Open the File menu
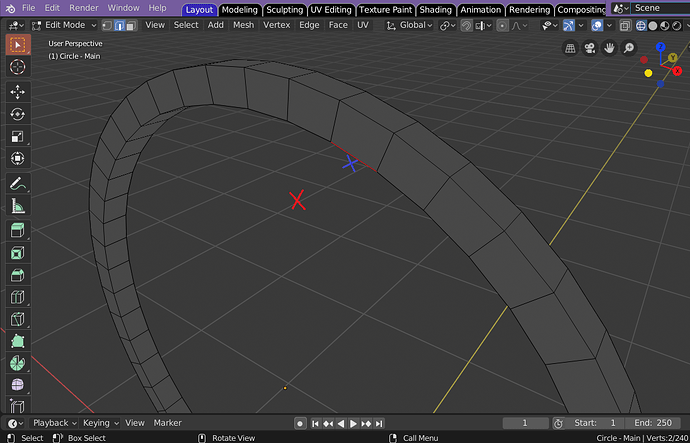This screenshot has width=690, height=443. coord(29,8)
